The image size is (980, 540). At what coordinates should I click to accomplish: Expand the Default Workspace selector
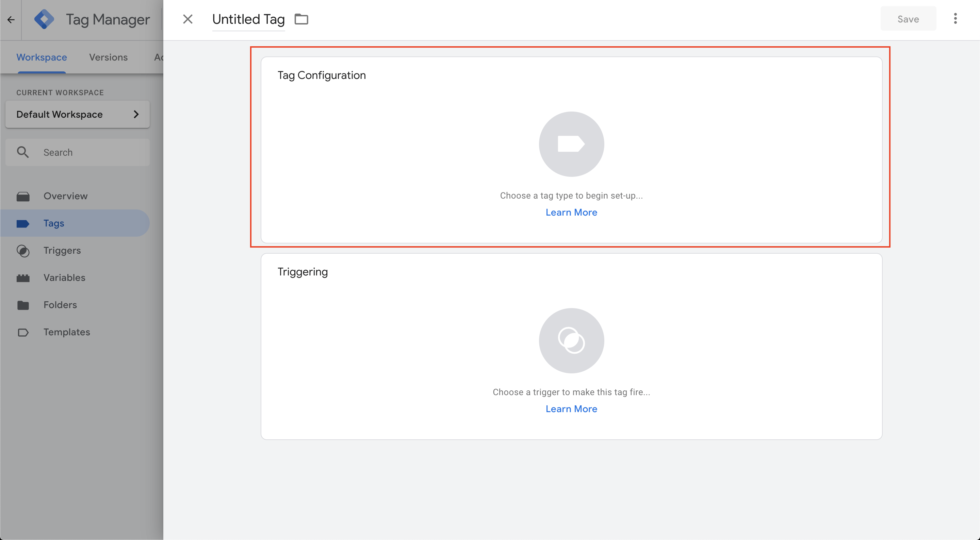click(x=77, y=114)
